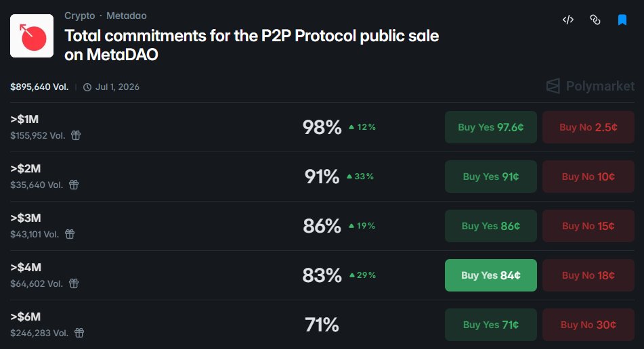Click the gift icon for >$6M
Screen dimensions: 644x349
click(79, 333)
